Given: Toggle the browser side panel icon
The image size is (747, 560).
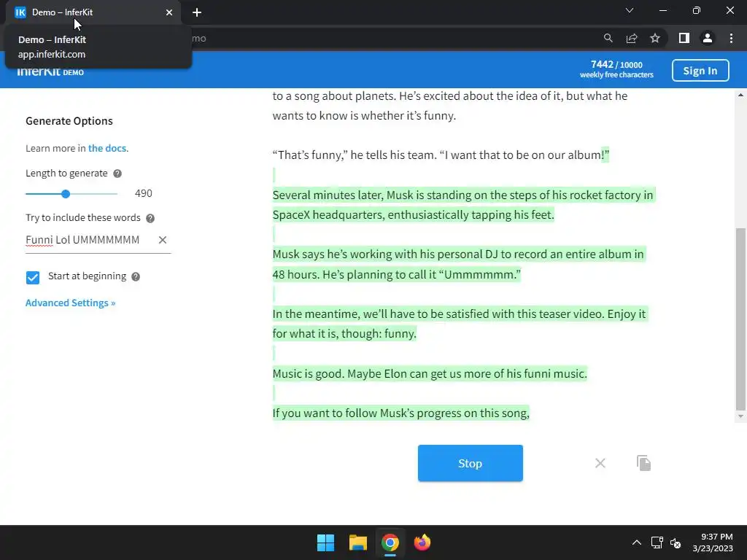Looking at the screenshot, I should pyautogui.click(x=684, y=38).
